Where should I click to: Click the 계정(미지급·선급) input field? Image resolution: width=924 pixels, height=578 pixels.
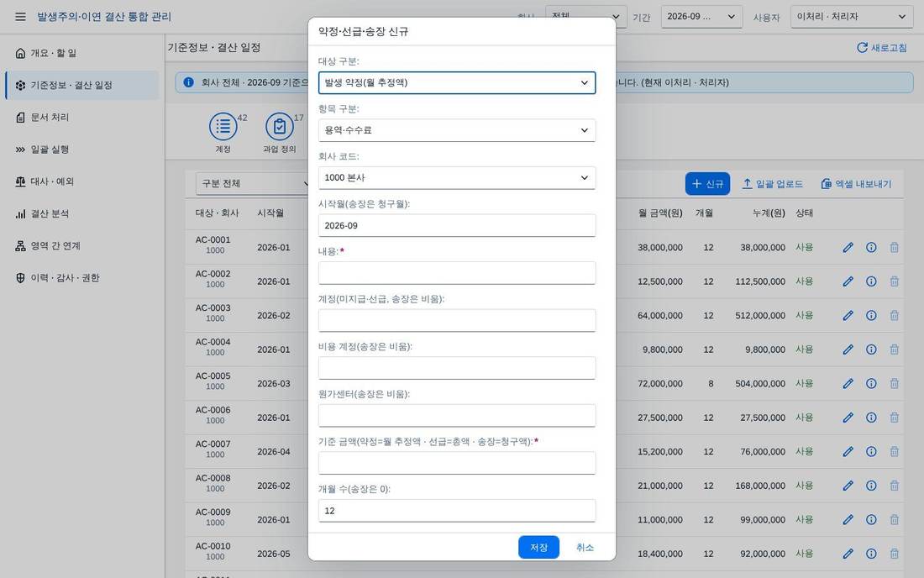[x=457, y=321]
